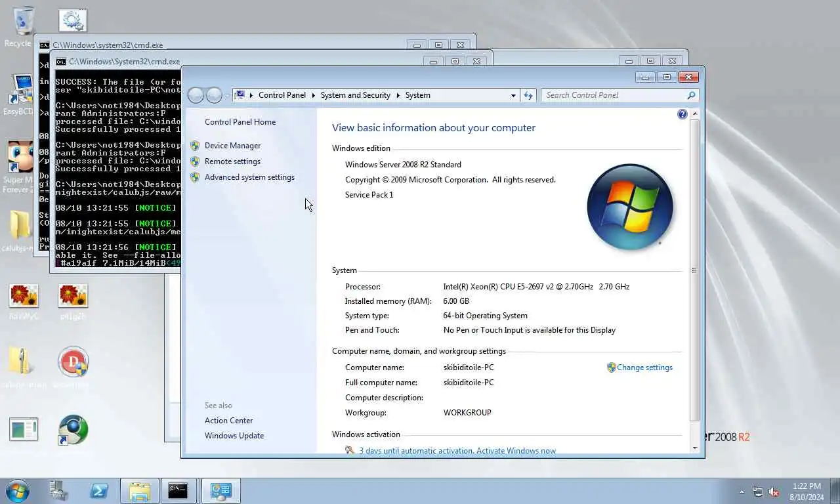Go forward with the right navigation arrow
Image resolution: width=840 pixels, height=504 pixels.
tap(214, 95)
